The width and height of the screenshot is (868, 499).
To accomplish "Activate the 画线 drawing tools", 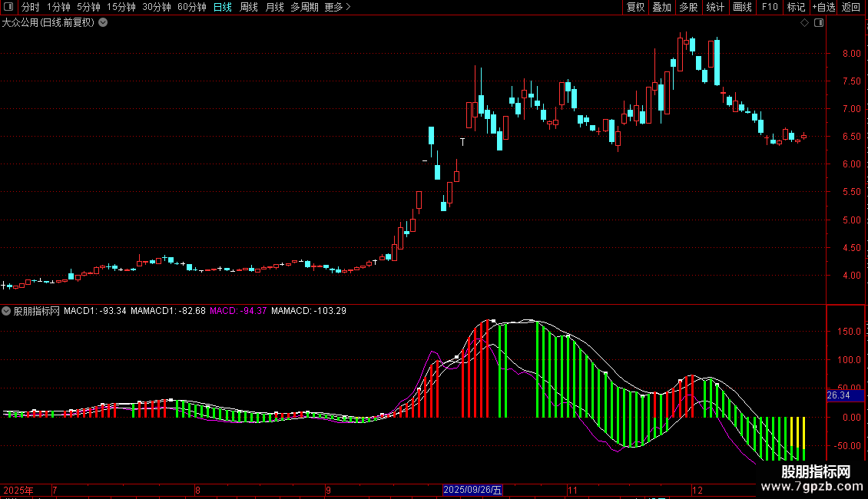I will pos(742,7).
